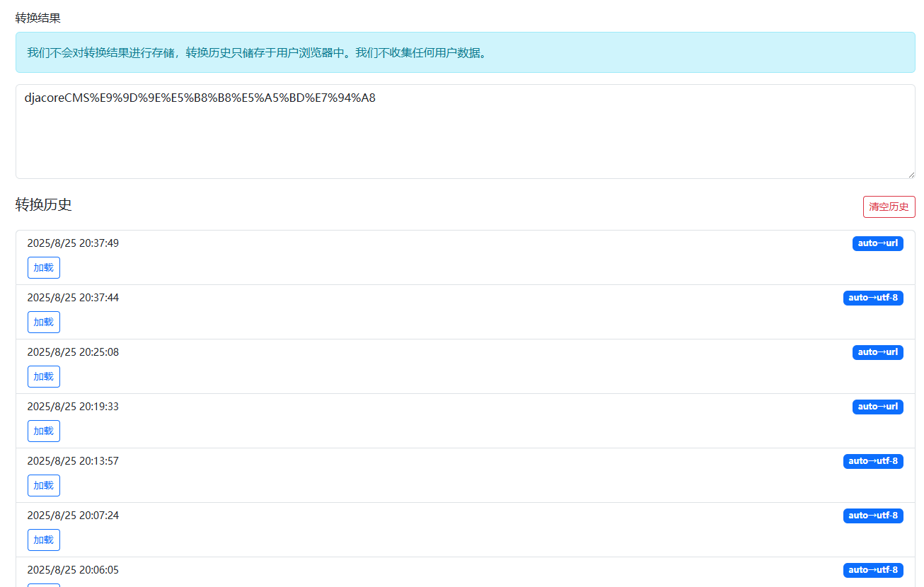
Task: Click the 2025/8/25 20:37:49 timestamp
Action: pyautogui.click(x=73, y=243)
